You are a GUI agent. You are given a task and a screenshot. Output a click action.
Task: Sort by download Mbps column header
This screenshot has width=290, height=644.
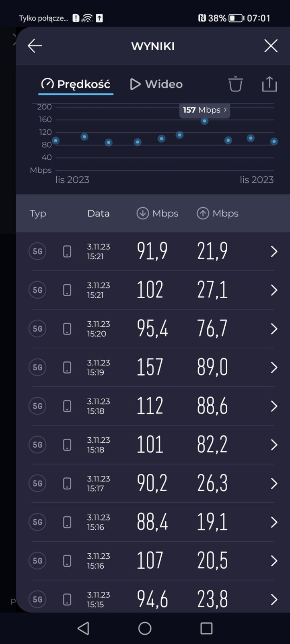157,213
